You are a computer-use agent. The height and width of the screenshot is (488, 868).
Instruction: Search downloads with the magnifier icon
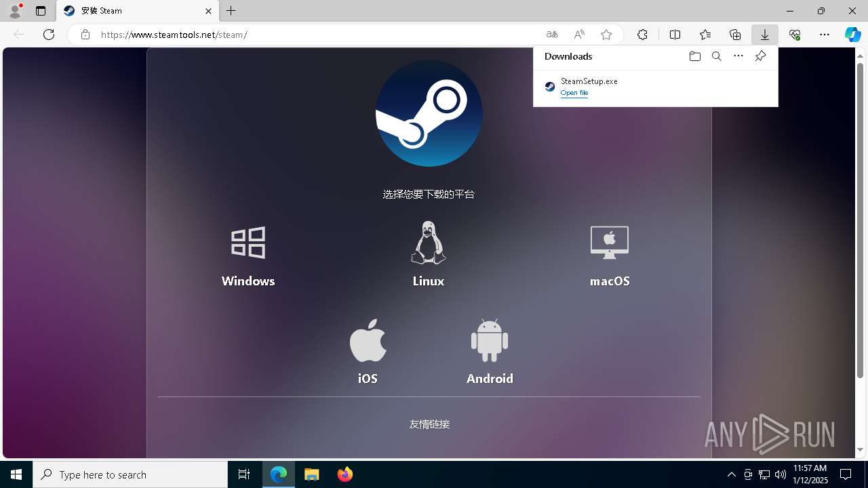[x=716, y=56]
